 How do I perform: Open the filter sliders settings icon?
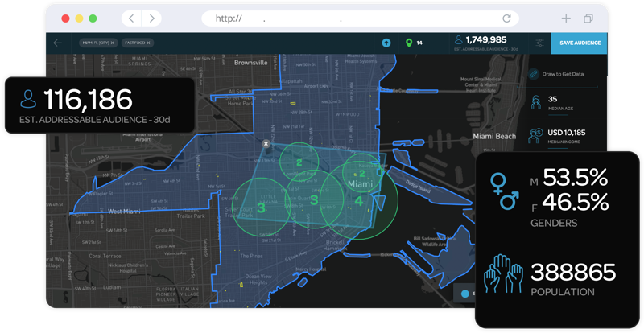[x=539, y=43]
